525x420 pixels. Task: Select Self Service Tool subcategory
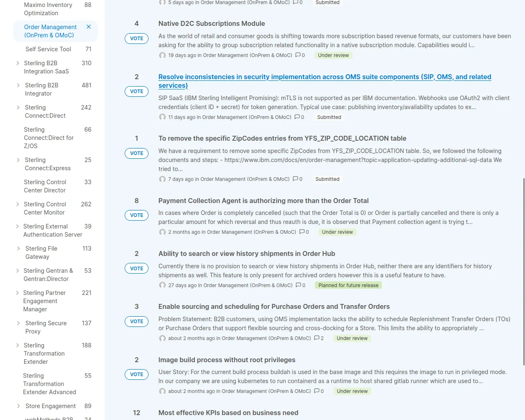(x=48, y=49)
